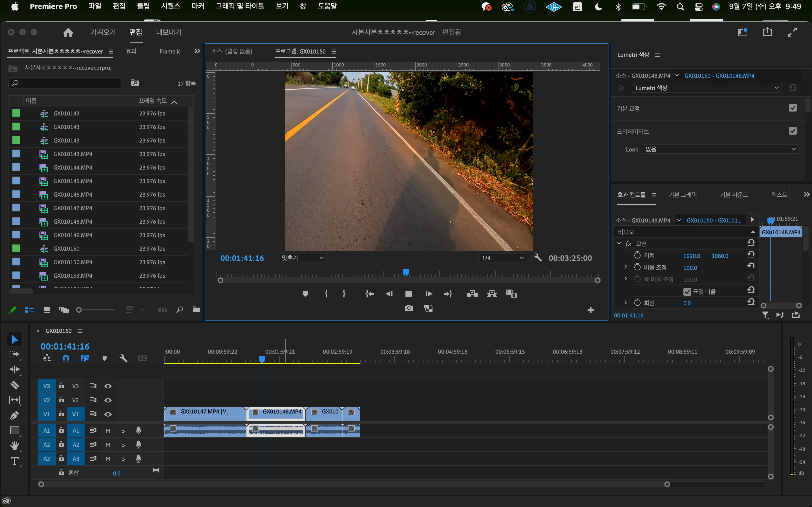
Task: Click the New Bin folder icon
Action: [x=196, y=310]
